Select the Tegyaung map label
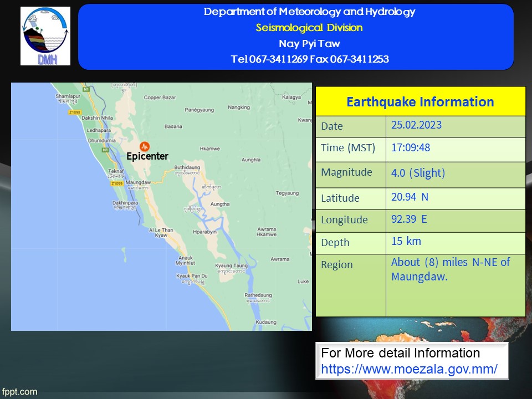Viewport: 532px width, 399px height. (287, 193)
